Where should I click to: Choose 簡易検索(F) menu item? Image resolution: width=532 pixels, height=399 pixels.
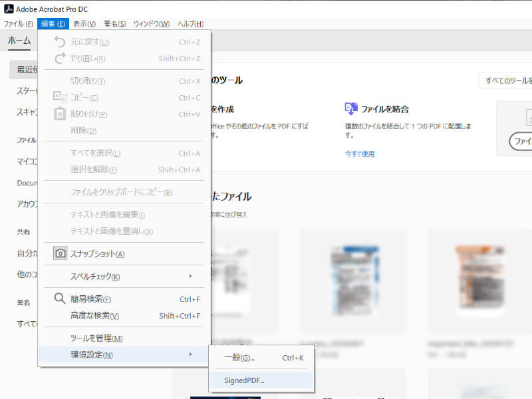coord(124,299)
